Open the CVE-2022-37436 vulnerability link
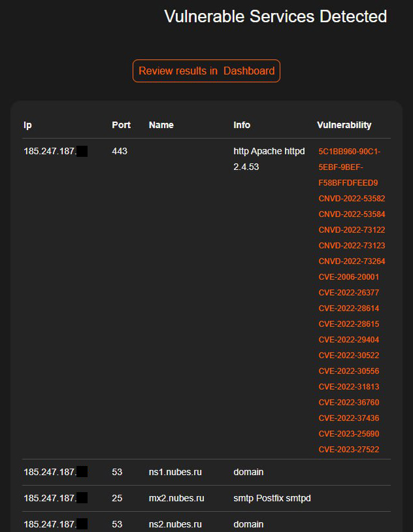The width and height of the screenshot is (413, 532). [349, 418]
